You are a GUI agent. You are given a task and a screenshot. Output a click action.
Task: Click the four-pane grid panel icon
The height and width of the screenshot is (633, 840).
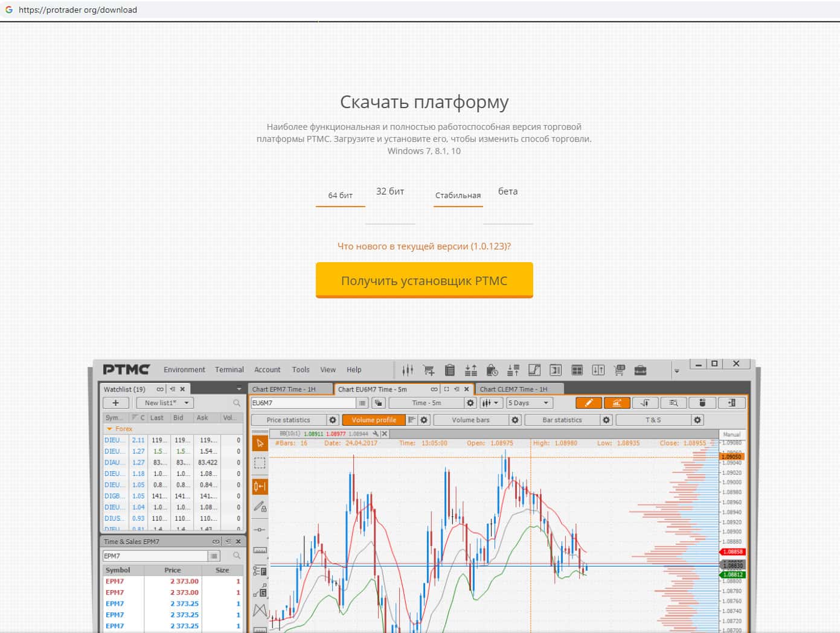577,370
